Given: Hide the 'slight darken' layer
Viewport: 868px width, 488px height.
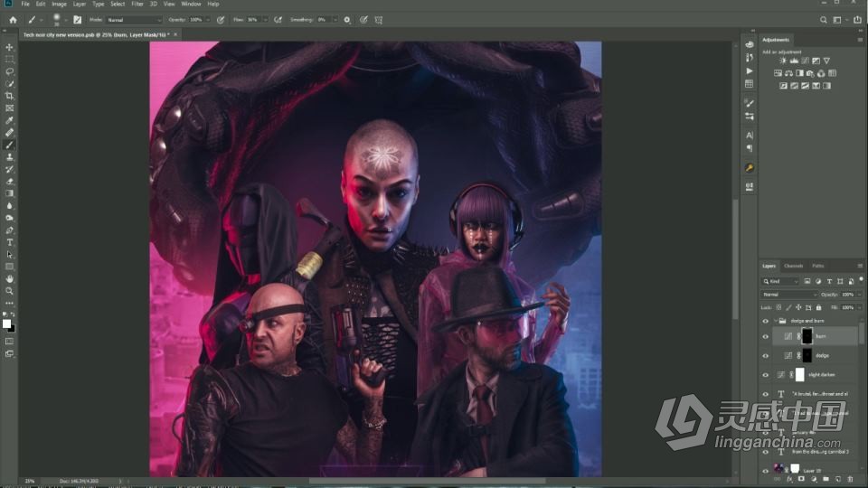Looking at the screenshot, I should (766, 375).
